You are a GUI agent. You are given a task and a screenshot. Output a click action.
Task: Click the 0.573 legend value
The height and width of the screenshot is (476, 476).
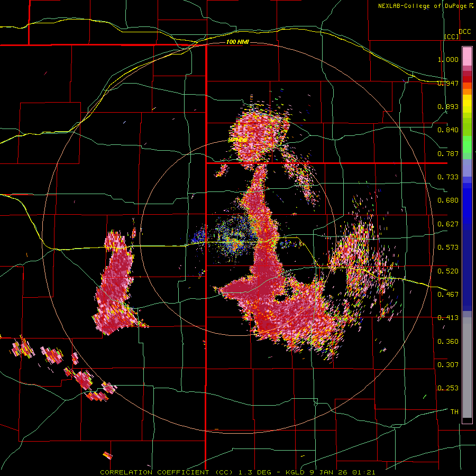coord(448,248)
